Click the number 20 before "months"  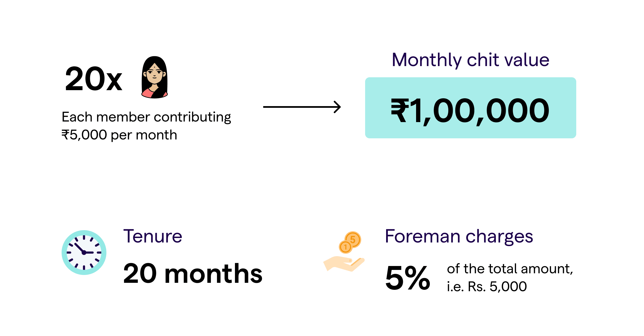click(140, 274)
